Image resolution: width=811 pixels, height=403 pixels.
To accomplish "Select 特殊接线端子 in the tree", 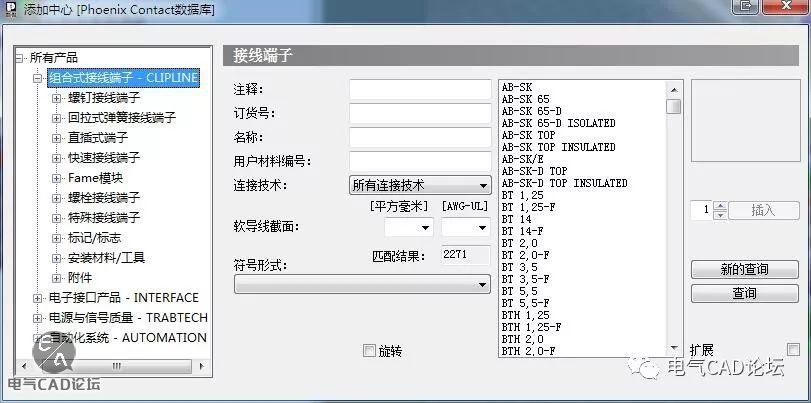I will (104, 218).
